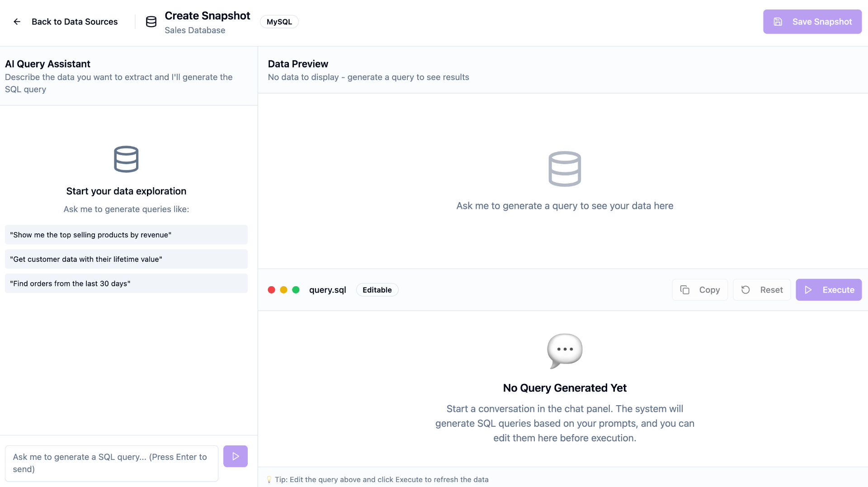Screen dimensions: 868x487
Task: Click the database icon beside Create Snapshot
Action: click(151, 22)
